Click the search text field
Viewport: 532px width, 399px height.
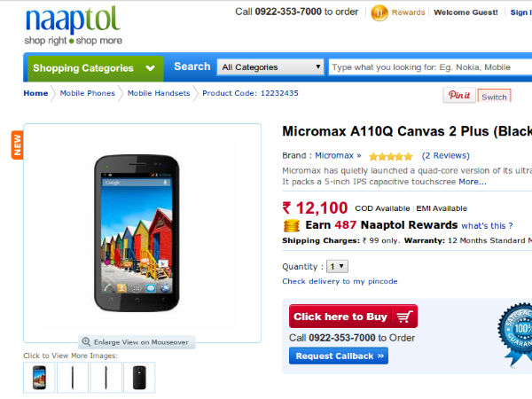[430, 67]
